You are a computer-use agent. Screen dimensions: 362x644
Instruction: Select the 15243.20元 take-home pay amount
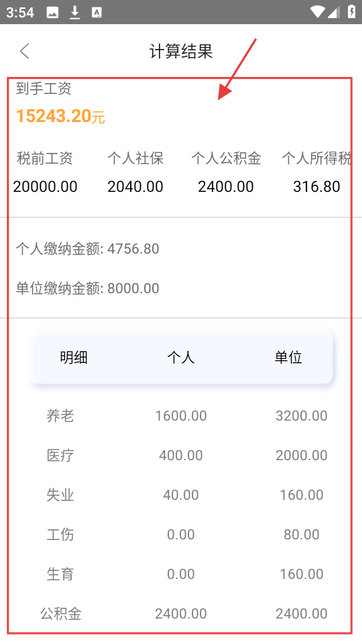(60, 116)
